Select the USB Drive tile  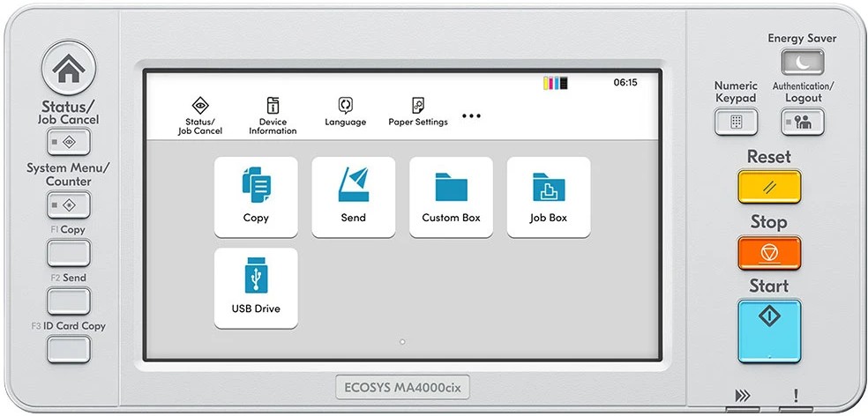[256, 287]
